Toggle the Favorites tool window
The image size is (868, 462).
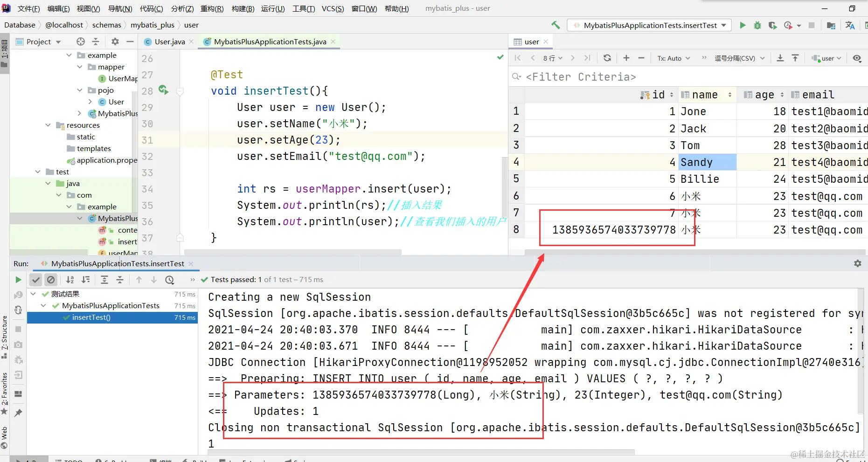coord(4,393)
